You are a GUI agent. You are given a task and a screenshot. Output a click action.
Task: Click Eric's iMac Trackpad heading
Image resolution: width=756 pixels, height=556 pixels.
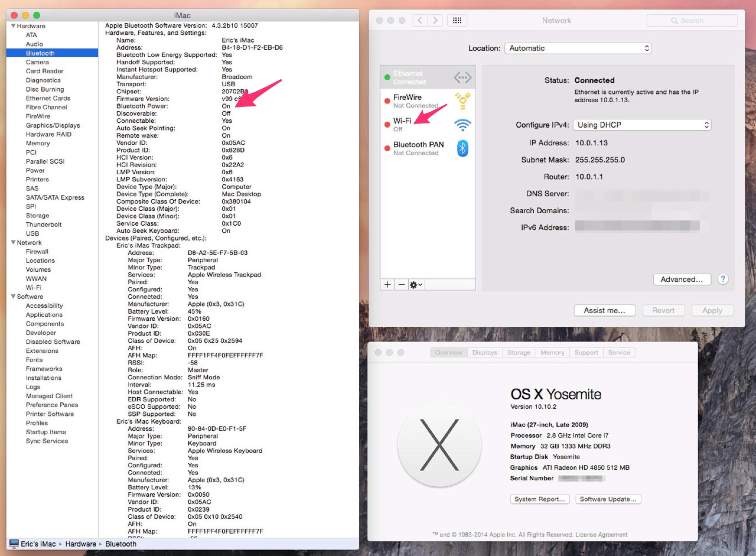148,245
